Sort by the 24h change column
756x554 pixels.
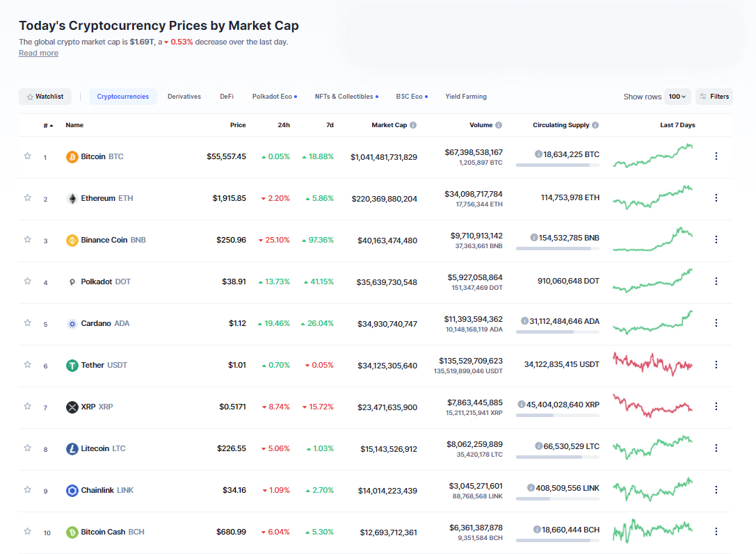pyautogui.click(x=284, y=125)
